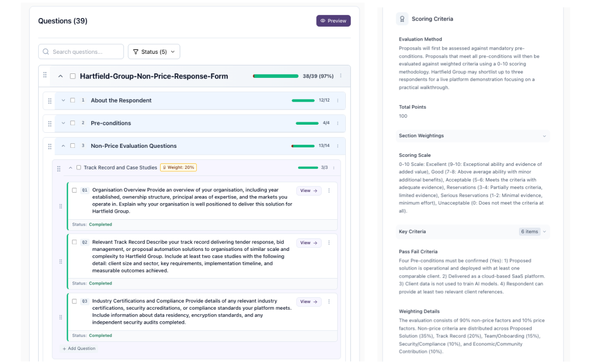Click drag handle of Q3 Industry Certifications

[x=61, y=317]
